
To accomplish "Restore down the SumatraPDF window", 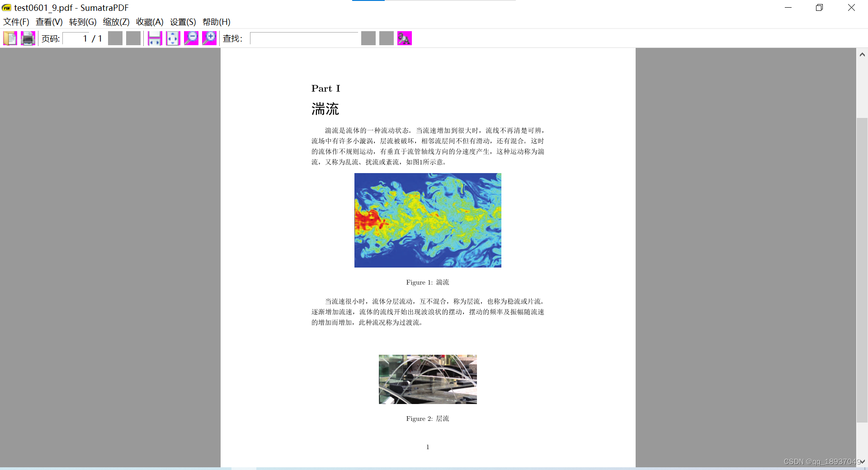I will 819,8.
